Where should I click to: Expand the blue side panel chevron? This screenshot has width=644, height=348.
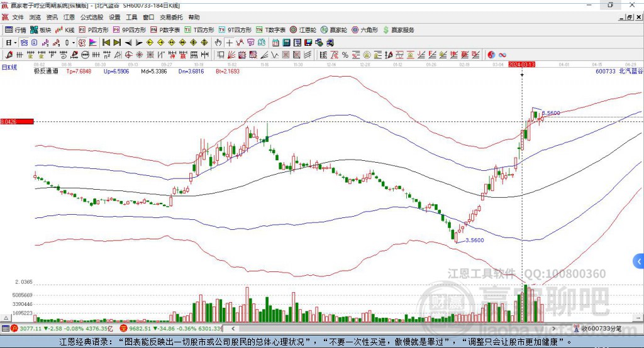(639, 261)
